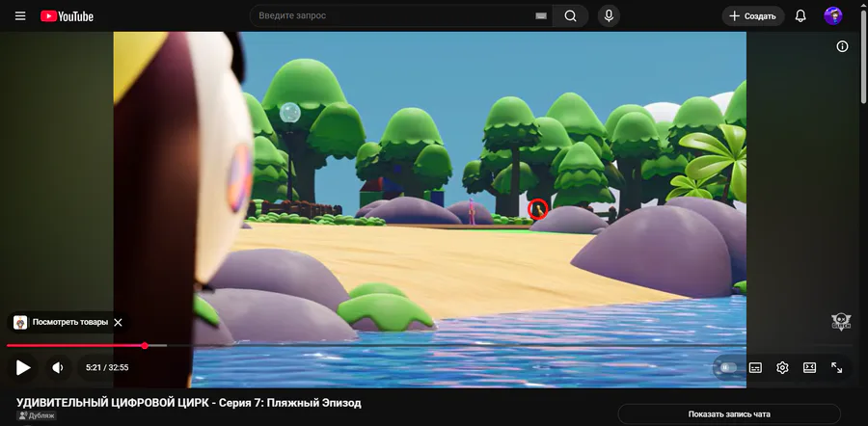The height and width of the screenshot is (426, 868).
Task: Click the red progress bar scrubber handle
Action: 145,346
